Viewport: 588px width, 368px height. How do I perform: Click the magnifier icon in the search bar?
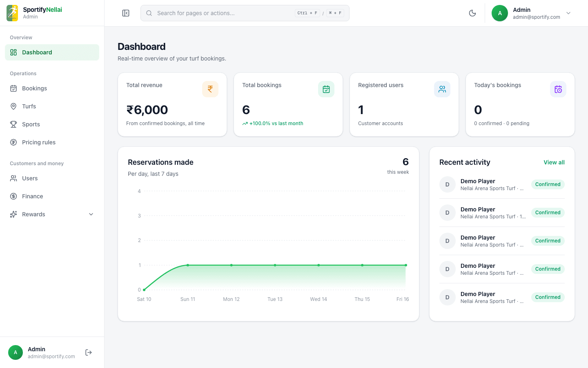(149, 13)
